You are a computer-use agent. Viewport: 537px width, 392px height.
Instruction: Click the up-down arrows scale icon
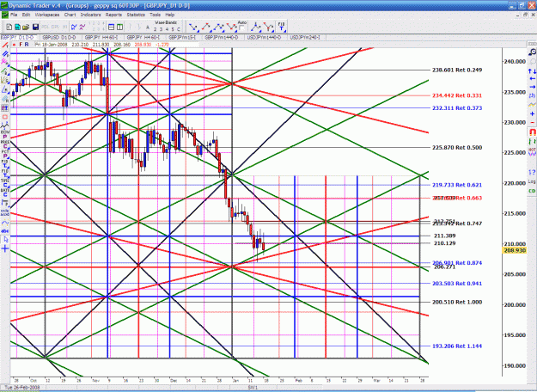point(532,71)
